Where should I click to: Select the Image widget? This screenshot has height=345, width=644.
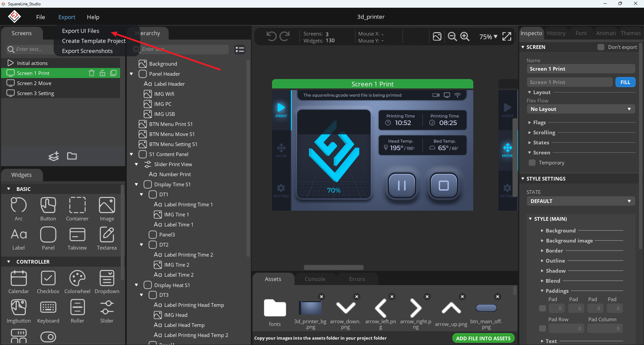(107, 209)
